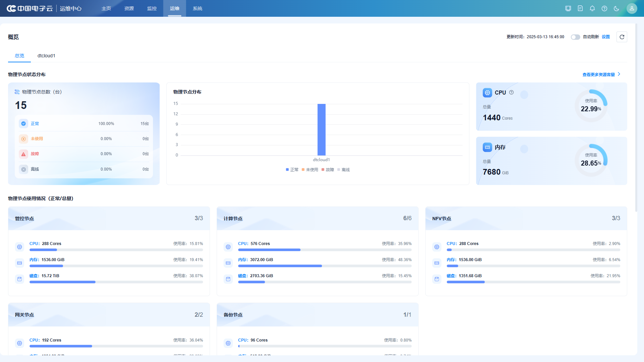Click the dtcloud1 bar in the chart
The image size is (644, 362).
coord(321,130)
